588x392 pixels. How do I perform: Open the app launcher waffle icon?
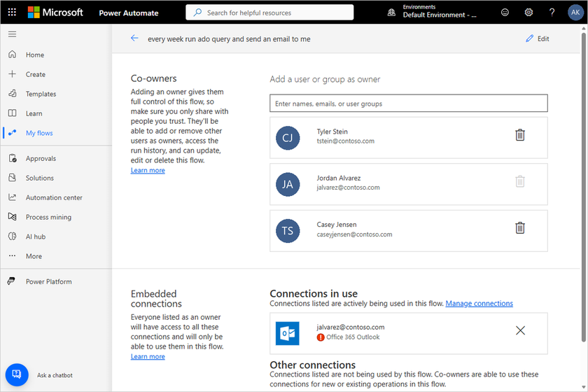pos(12,13)
